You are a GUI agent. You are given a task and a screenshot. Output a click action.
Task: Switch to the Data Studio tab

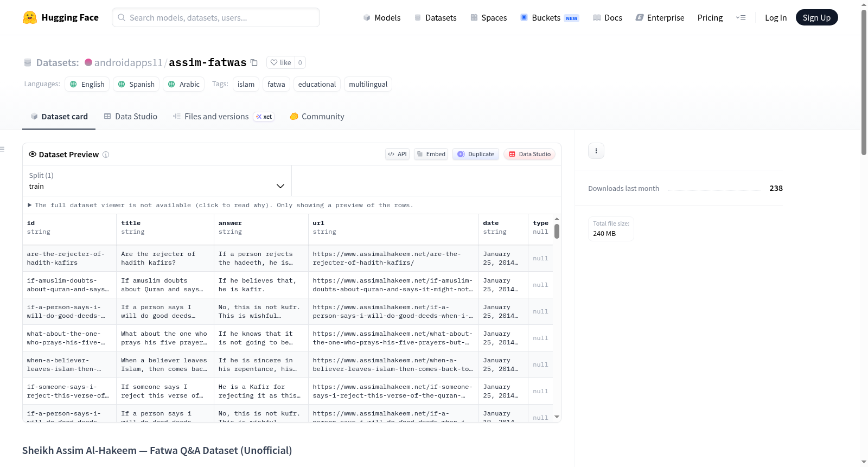(130, 117)
